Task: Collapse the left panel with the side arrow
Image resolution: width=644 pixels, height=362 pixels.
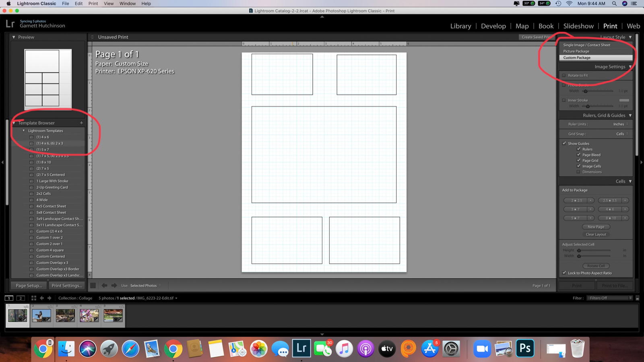Action: [x=3, y=162]
